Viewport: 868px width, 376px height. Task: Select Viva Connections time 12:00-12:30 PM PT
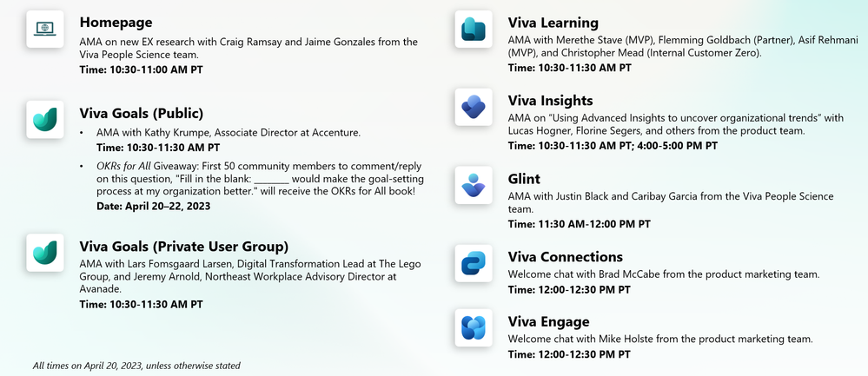pyautogui.click(x=569, y=290)
